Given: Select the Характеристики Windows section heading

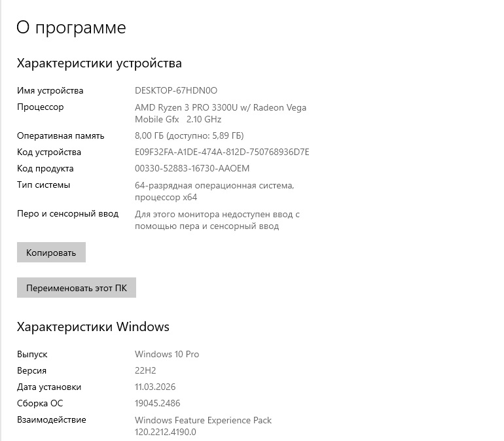Looking at the screenshot, I should tap(93, 326).
